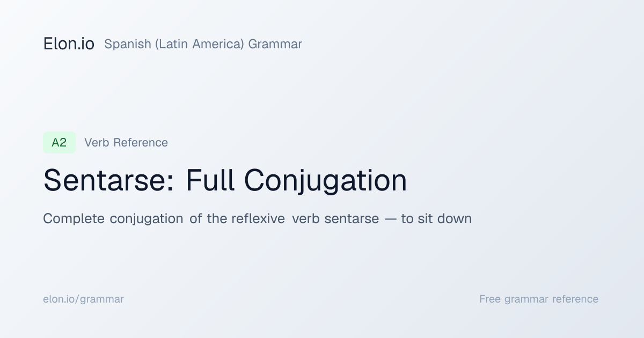Screen dimensions: 644x338
Task: Click the word Grammar in the header
Action: coord(275,44)
